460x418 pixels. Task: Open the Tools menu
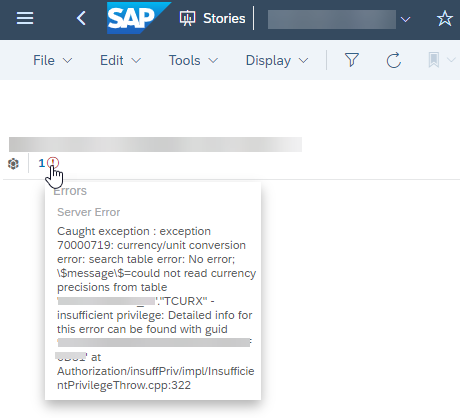coord(193,60)
